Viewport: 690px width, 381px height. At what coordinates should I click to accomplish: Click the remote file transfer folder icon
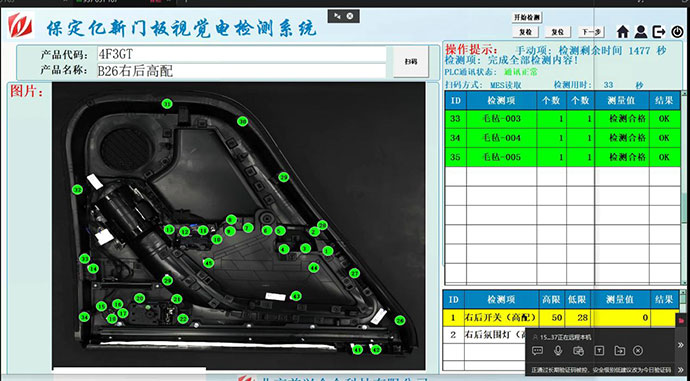(620, 351)
